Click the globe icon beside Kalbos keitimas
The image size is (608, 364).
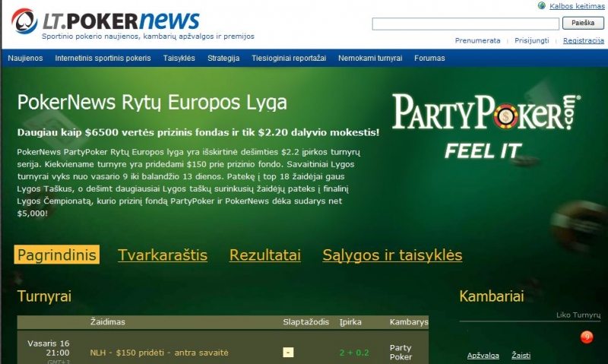pos(542,5)
